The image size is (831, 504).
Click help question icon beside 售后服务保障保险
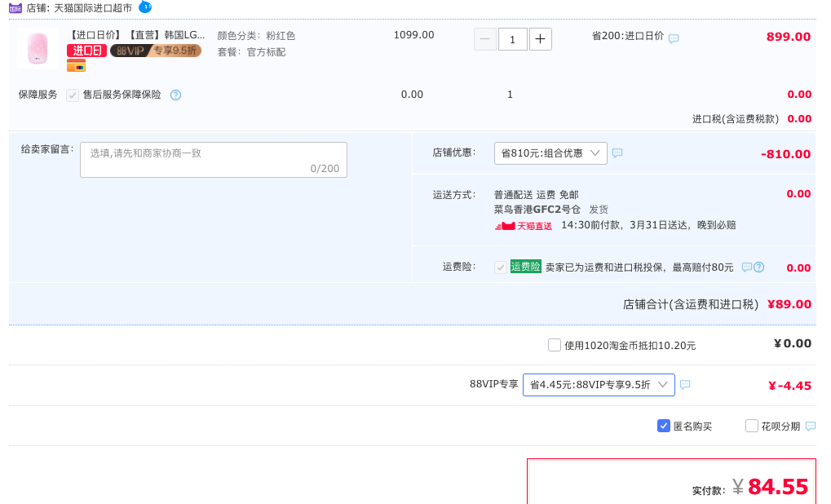pyautogui.click(x=176, y=95)
